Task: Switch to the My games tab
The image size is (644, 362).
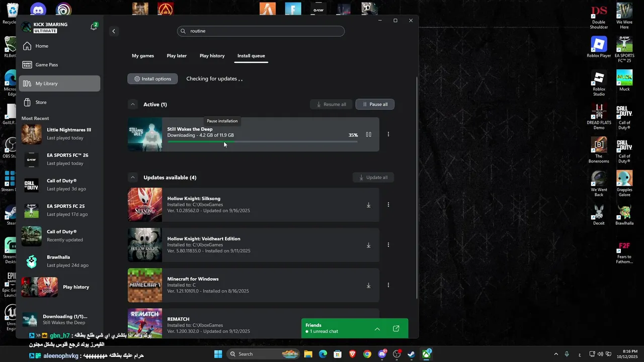Action: 143,56
